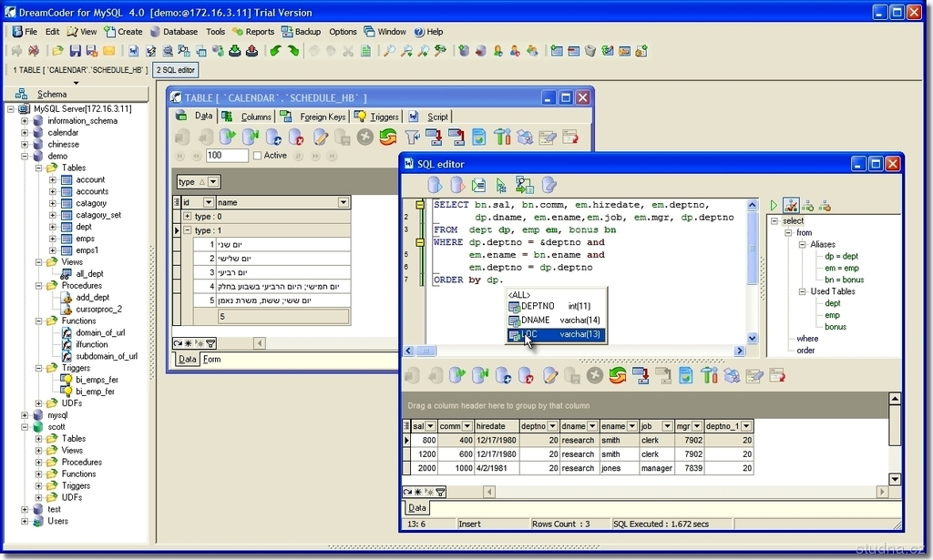
Task: Expand the calendar database node
Action: [x=26, y=133]
